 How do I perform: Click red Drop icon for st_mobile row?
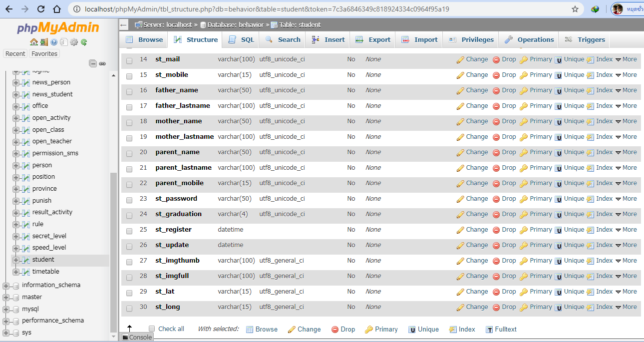coord(496,75)
